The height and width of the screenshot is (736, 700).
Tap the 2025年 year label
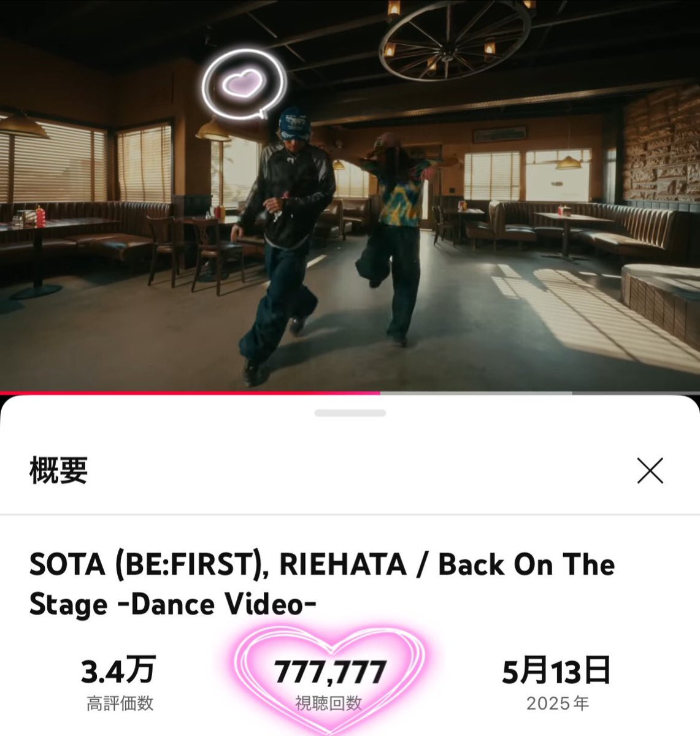tap(557, 703)
